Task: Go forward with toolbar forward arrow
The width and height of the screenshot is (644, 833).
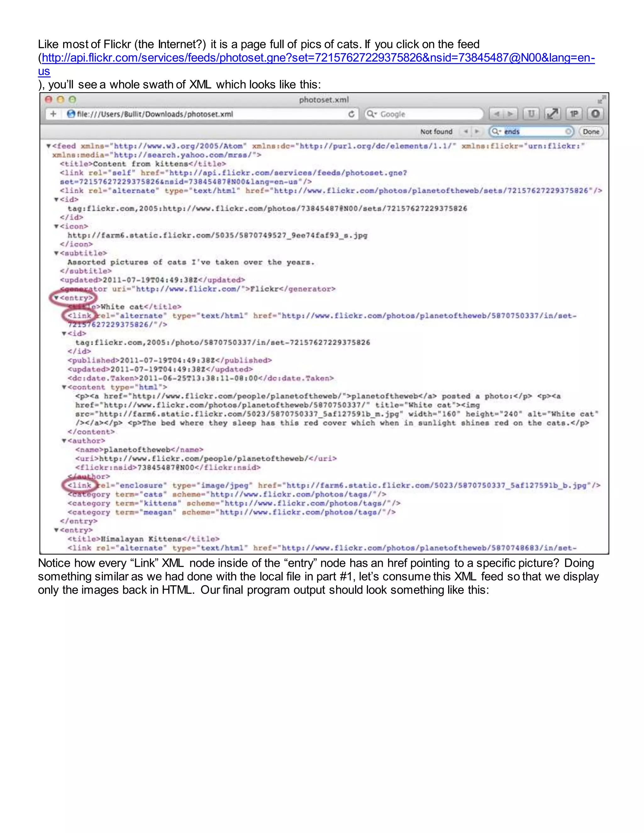Action: [510, 114]
